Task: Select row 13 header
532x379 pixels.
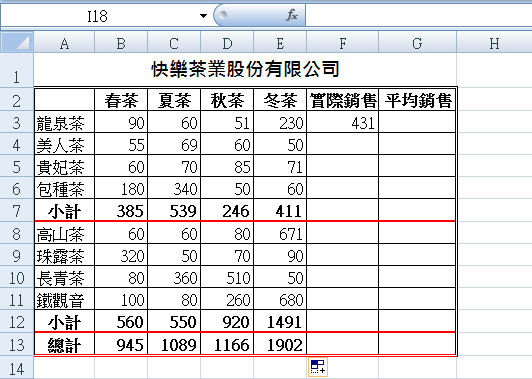Action: 17,344
